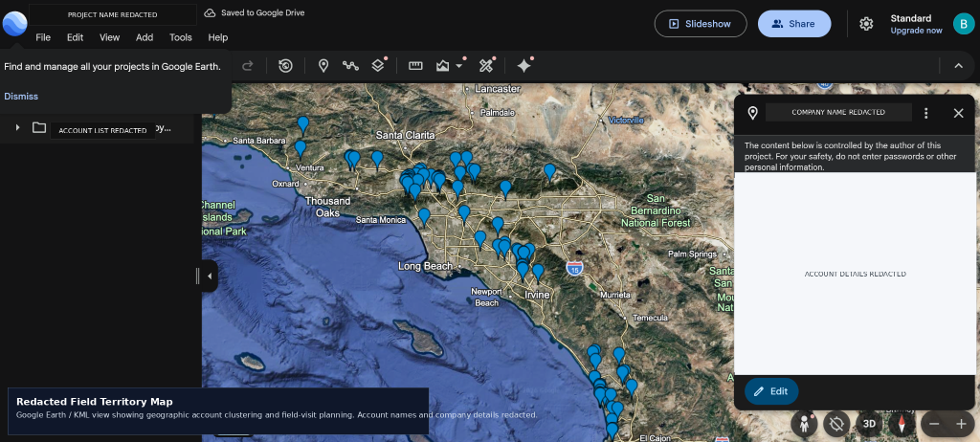Click the folder icon in project list
This screenshot has width=980, height=442.
39,127
